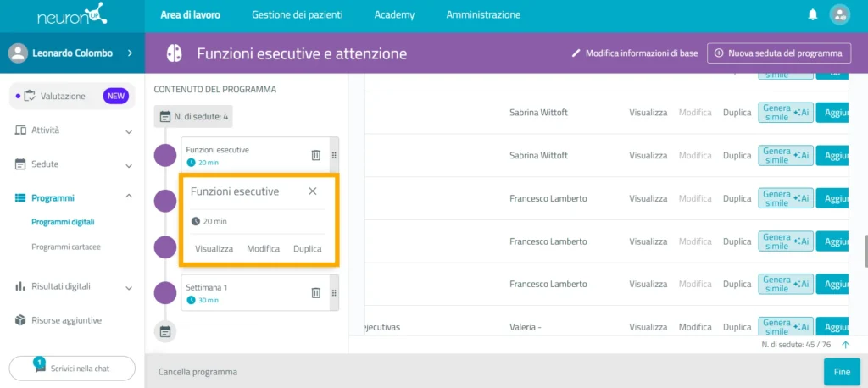Viewport: 868px width, 388px height.
Task: Open the Amministrazione menu item
Action: click(x=483, y=15)
